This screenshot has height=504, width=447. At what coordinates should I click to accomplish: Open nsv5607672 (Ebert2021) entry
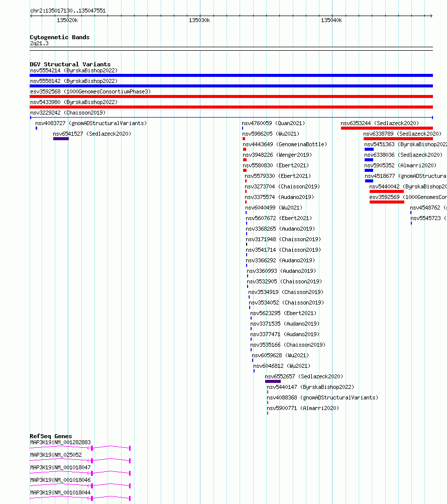tap(279, 218)
